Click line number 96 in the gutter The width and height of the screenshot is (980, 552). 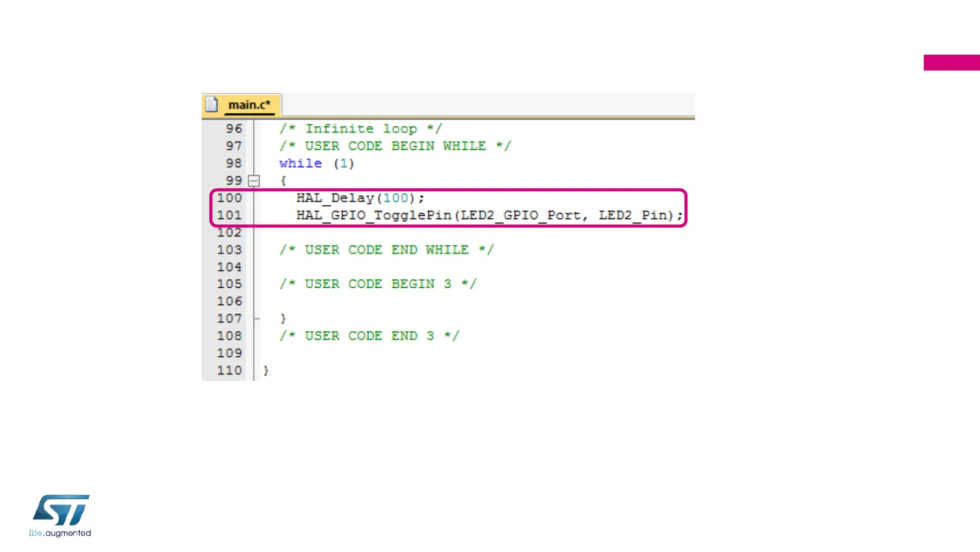click(x=234, y=129)
